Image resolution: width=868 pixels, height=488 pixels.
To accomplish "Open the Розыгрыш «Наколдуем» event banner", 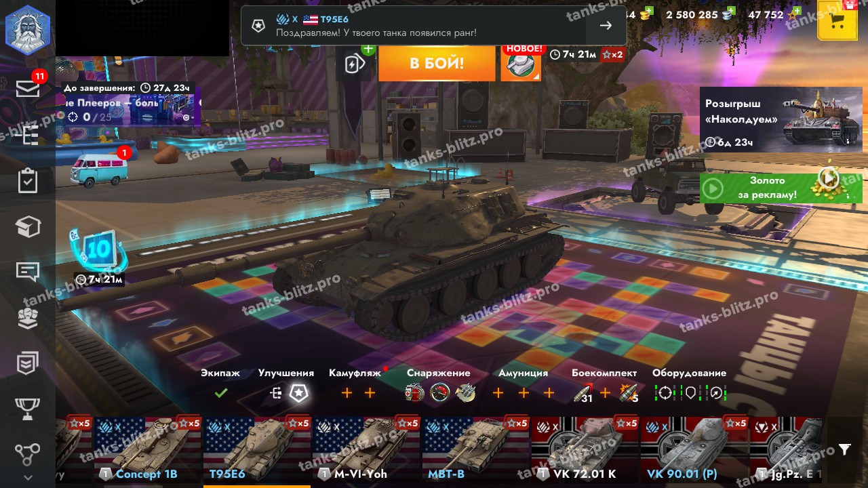I will (781, 119).
